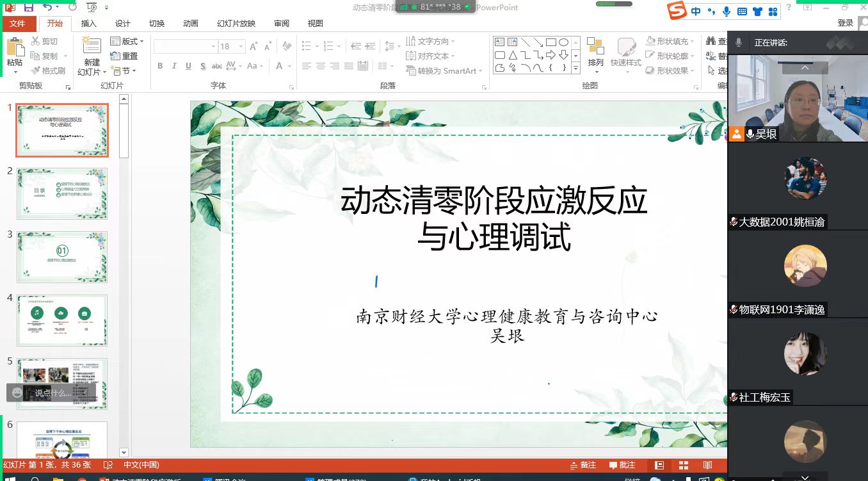This screenshot has height=481, width=868.
Task: Click the Paste clipboard icon
Action: 14,48
